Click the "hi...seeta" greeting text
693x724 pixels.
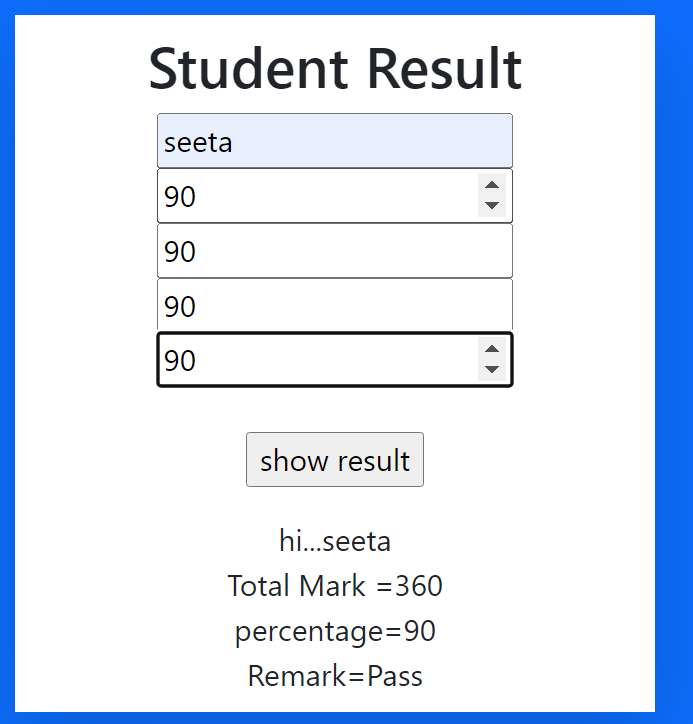(x=335, y=541)
